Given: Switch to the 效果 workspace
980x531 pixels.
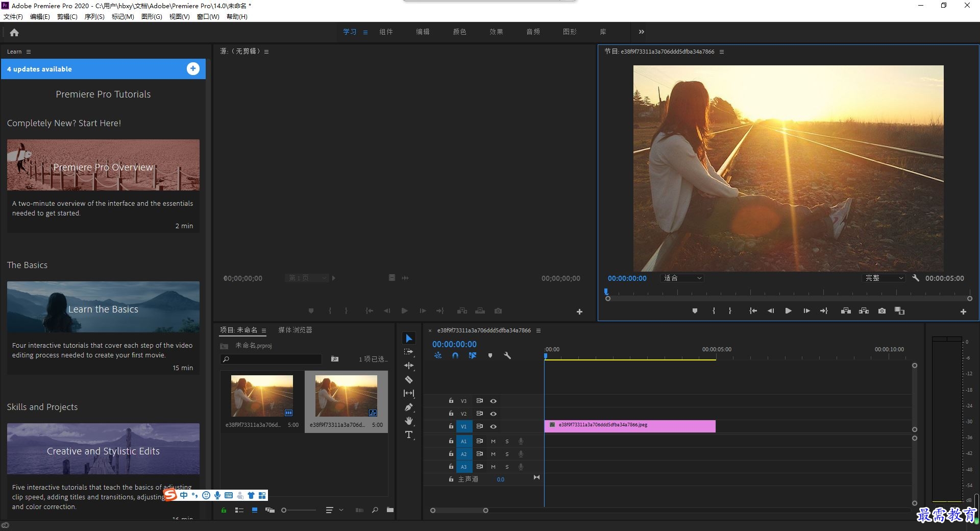Looking at the screenshot, I should 496,32.
